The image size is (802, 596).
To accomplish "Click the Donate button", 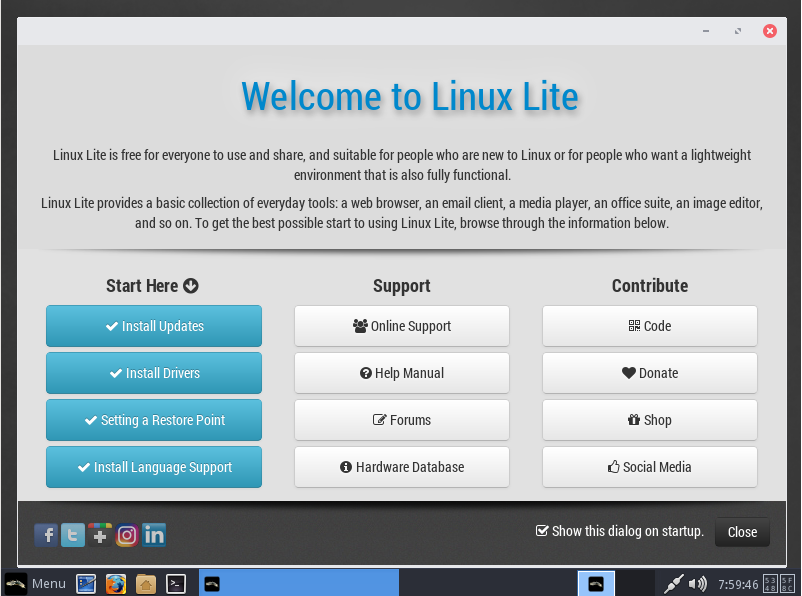I will [650, 373].
